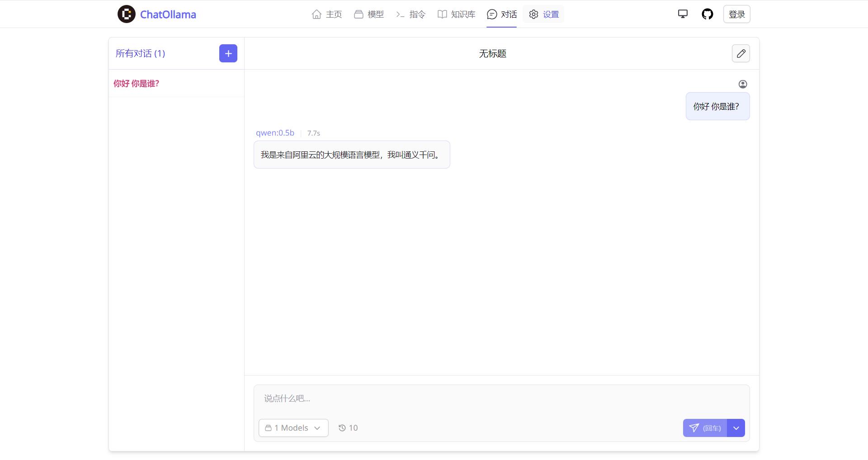Click the 登录 login button
The height and width of the screenshot is (460, 868).
coord(737,14)
